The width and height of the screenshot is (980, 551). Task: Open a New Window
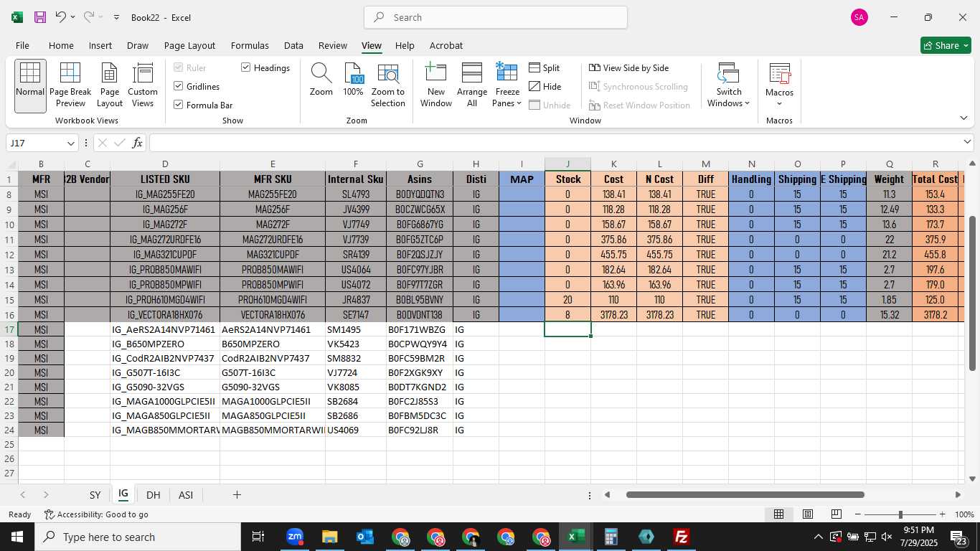436,85
